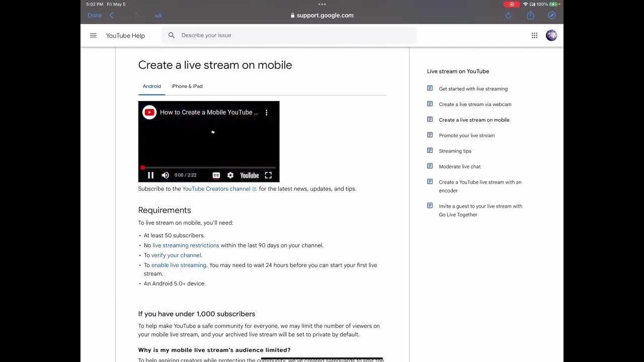This screenshot has width=644, height=362.
Task: Open the Moderate live chat article
Action: coord(459,166)
